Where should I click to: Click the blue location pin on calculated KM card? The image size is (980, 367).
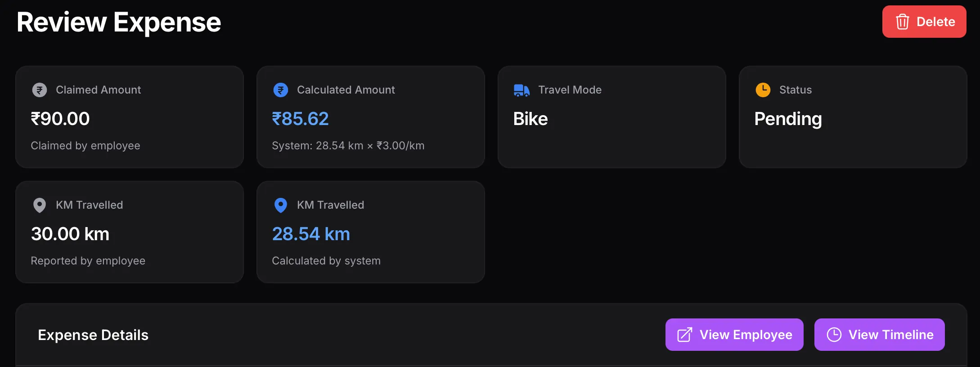point(280,205)
